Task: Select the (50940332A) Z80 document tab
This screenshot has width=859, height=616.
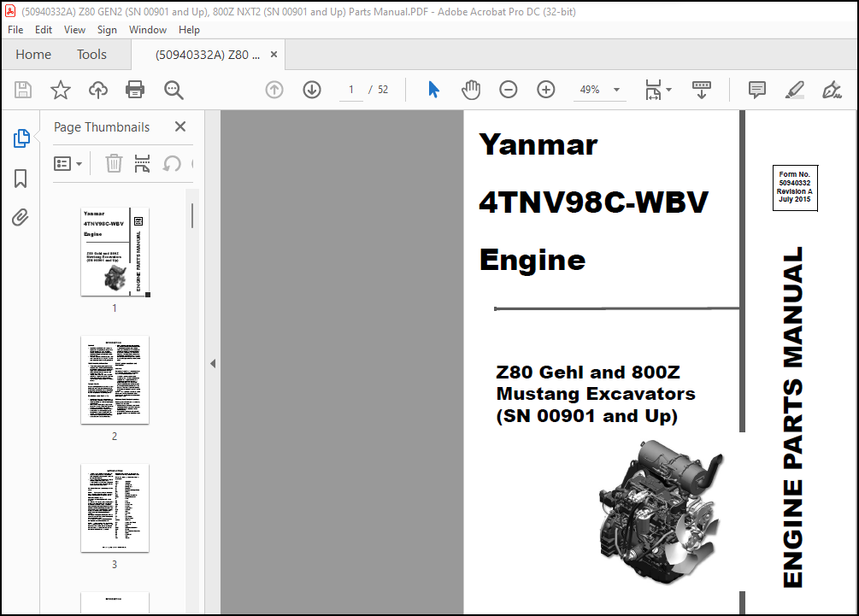Action: [208, 54]
